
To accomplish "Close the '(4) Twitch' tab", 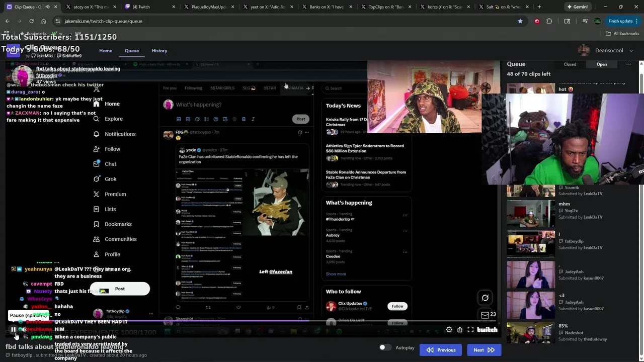I will coord(174,7).
